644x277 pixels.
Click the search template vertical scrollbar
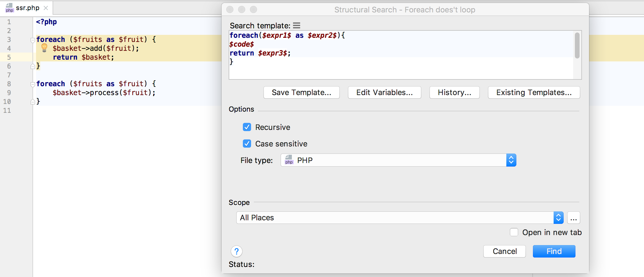[577, 45]
